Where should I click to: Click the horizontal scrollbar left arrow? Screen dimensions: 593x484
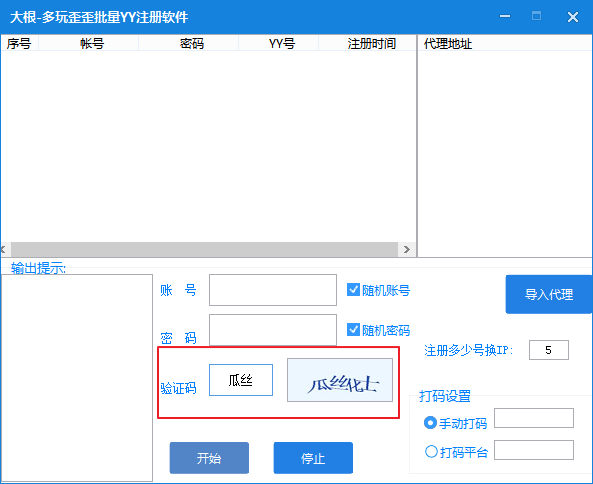[x=4, y=250]
